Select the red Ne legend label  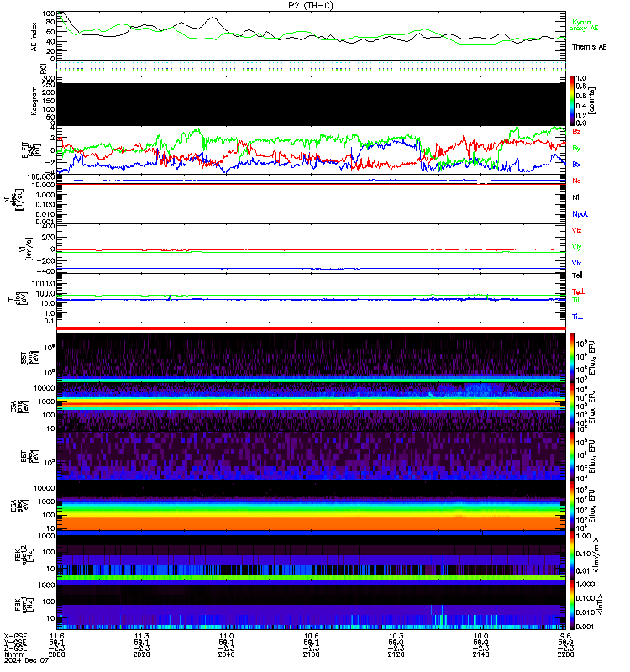(x=576, y=181)
